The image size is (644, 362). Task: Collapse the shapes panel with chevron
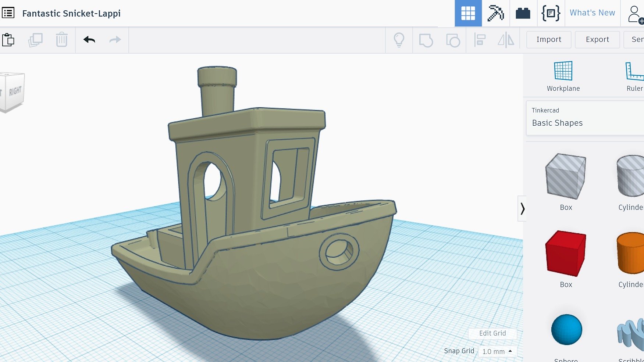coord(522,209)
